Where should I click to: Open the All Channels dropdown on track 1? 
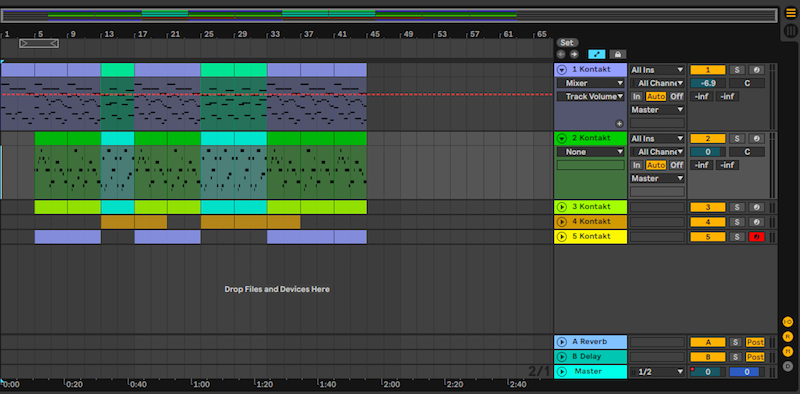pos(657,83)
